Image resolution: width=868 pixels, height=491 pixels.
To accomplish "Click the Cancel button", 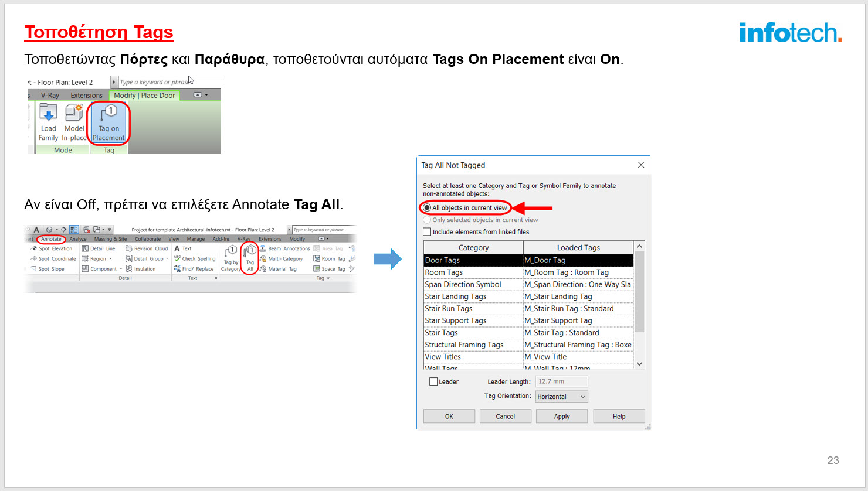I will click(x=506, y=417).
